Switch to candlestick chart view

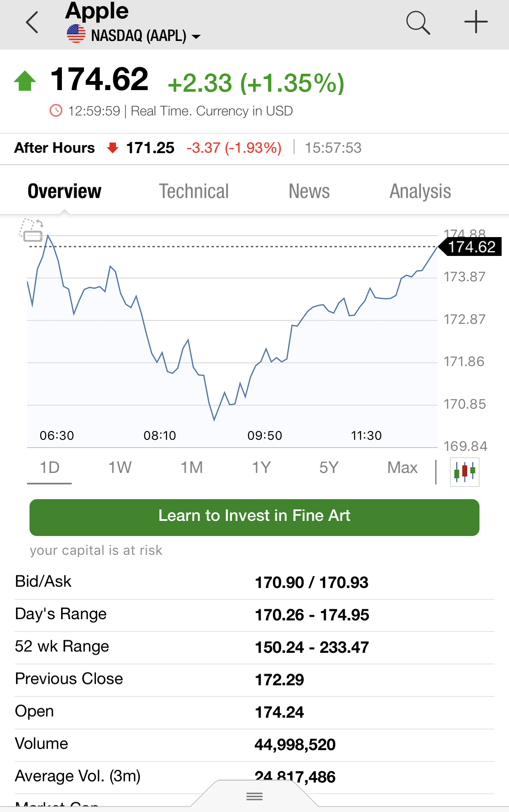(x=464, y=472)
